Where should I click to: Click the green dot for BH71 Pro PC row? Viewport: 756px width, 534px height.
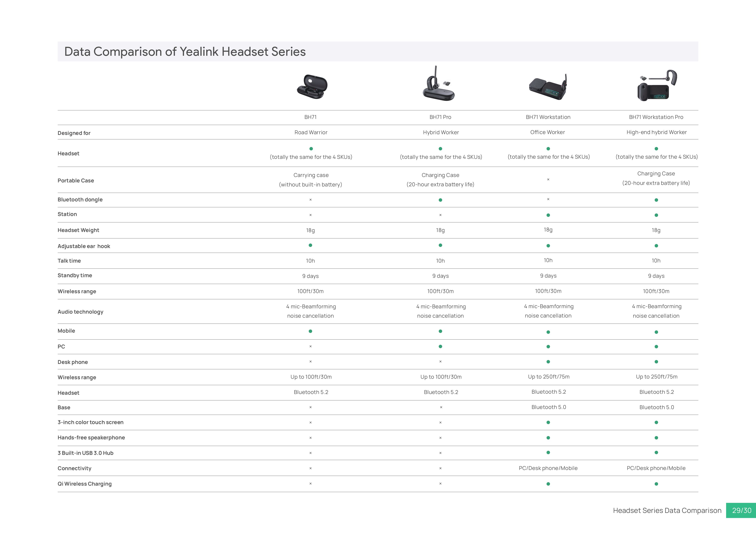440,346
